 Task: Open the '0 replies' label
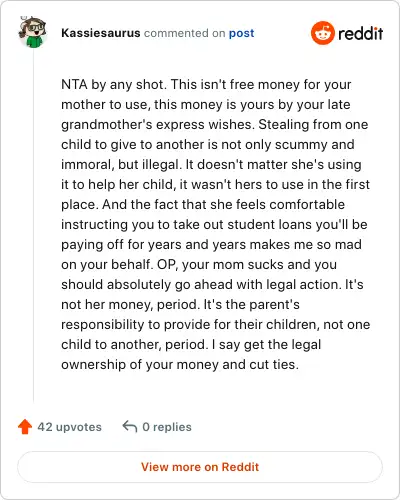[167, 427]
